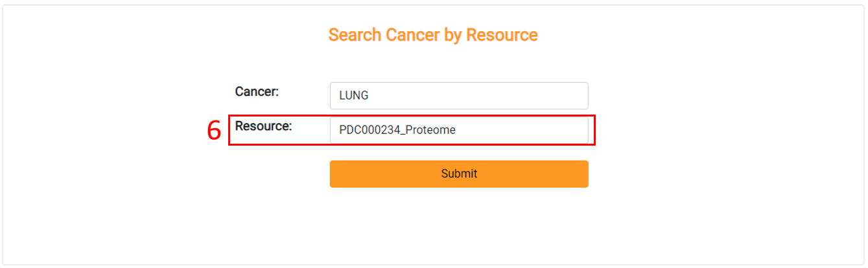This screenshot has width=868, height=268.
Task: Activate the input next to "Cancer:"
Action: pos(459,96)
